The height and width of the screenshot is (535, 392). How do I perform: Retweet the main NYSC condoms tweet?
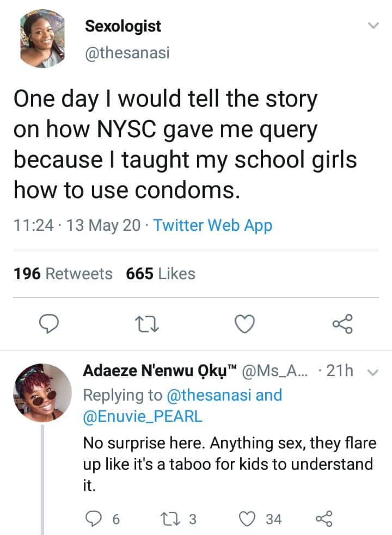148,324
